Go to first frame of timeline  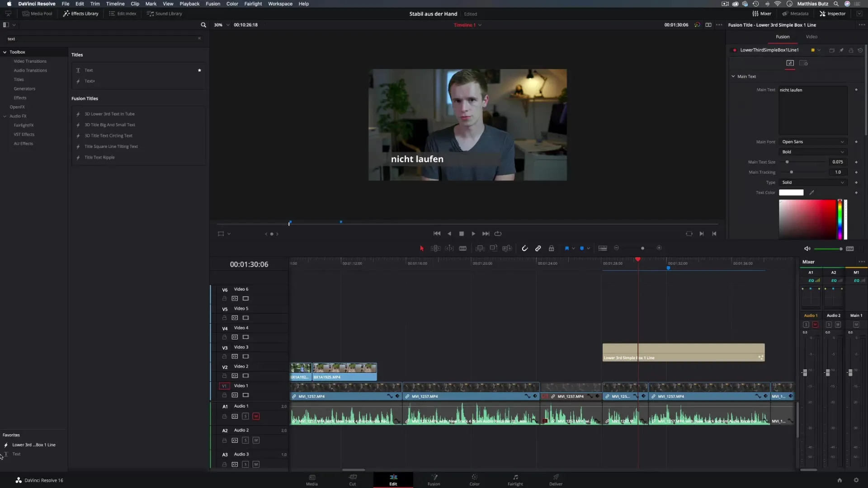coord(437,234)
